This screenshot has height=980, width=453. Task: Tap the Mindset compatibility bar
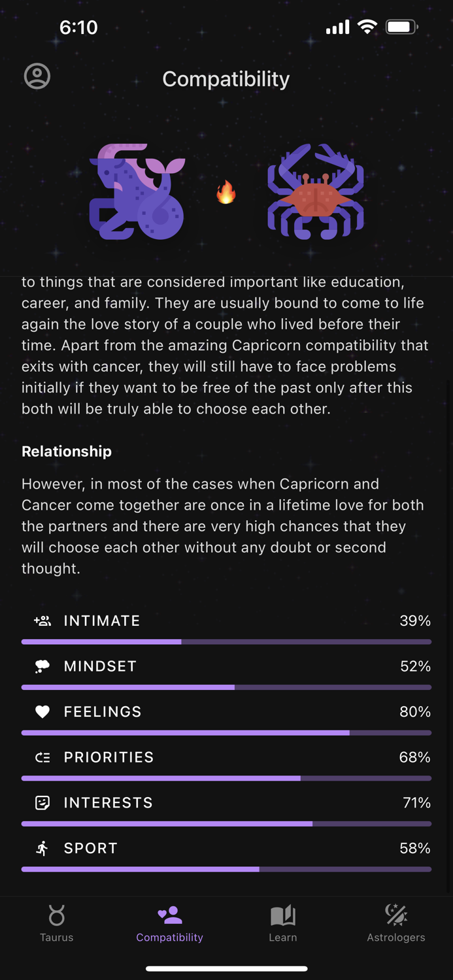(226, 687)
